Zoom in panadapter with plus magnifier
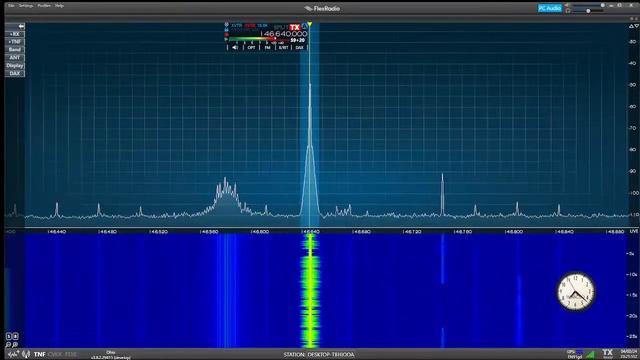640x360 pixels. point(15,344)
